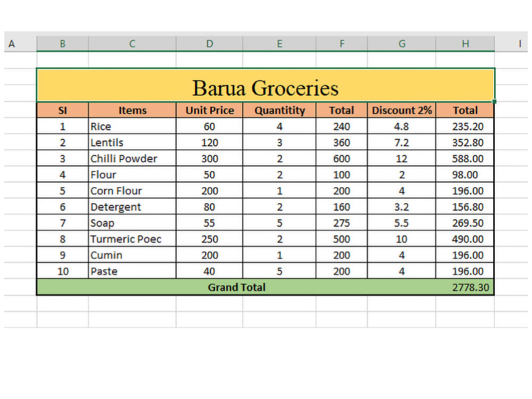
Task: Select the Rice item cell
Action: point(132,126)
